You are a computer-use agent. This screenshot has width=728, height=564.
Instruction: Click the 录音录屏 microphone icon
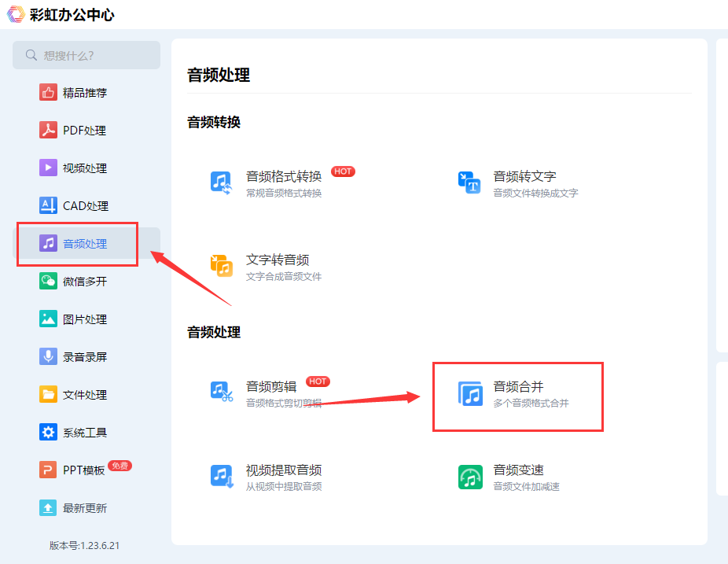point(48,356)
